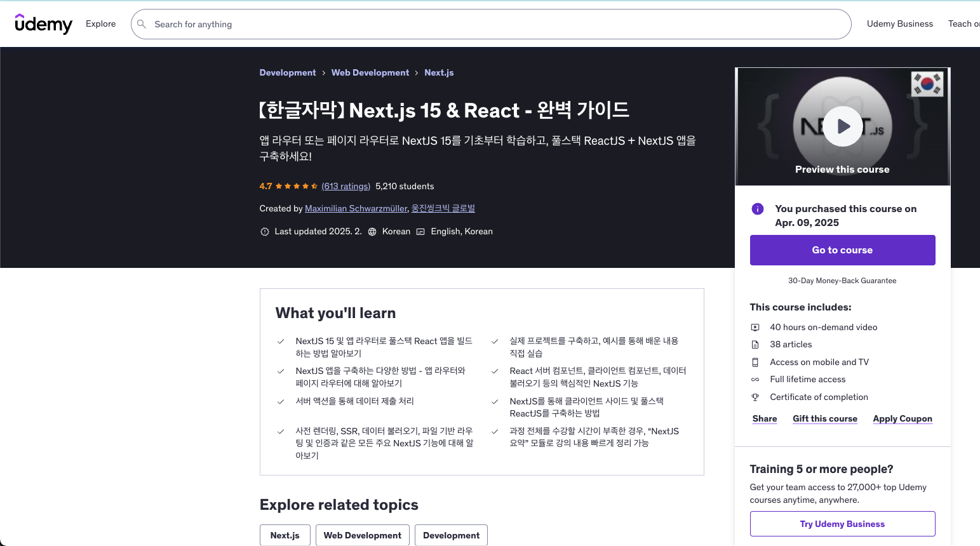980x546 pixels.
Task: Click the lifetime access infinity icon
Action: (755, 379)
